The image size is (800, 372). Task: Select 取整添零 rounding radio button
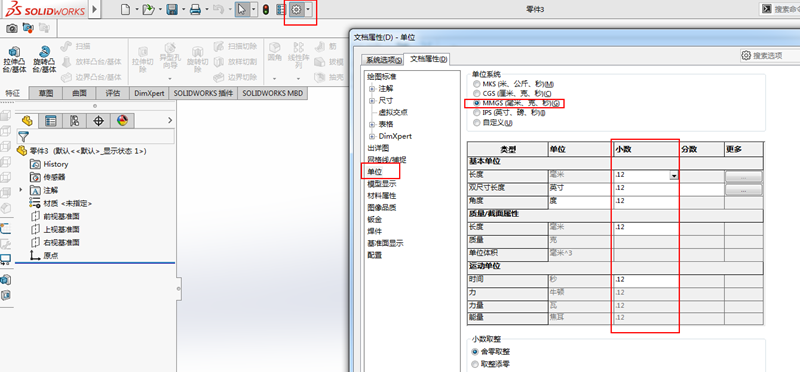pos(476,364)
